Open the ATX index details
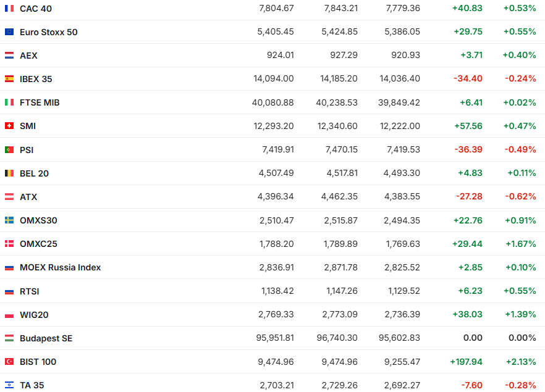 28,197
